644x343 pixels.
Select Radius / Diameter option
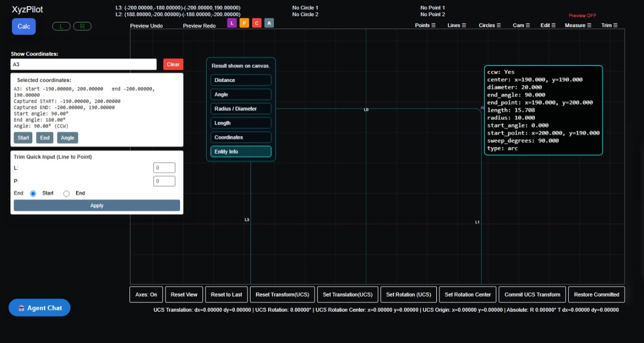[x=241, y=109]
